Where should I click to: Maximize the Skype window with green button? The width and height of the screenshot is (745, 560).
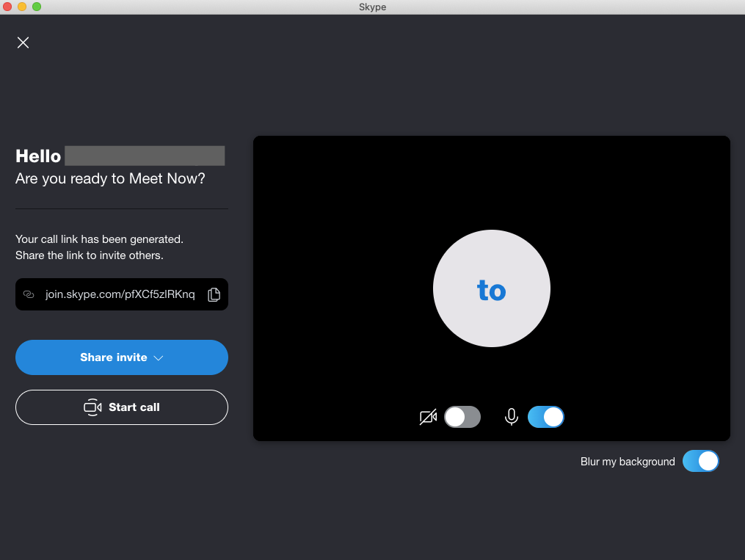pos(37,7)
